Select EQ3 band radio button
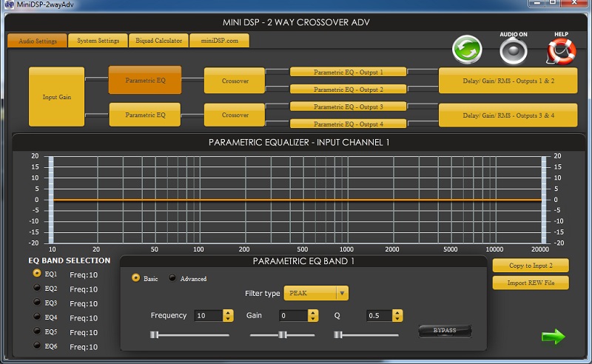 click(37, 302)
